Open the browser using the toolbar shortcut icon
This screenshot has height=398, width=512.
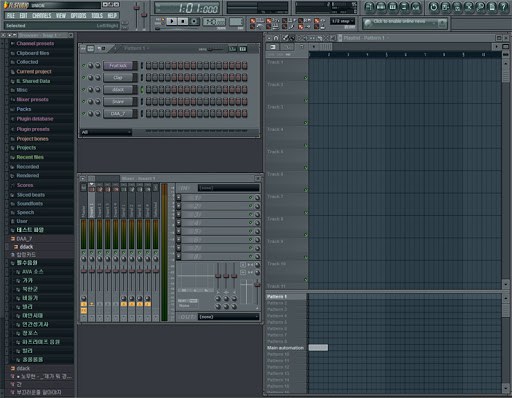tap(404, 7)
